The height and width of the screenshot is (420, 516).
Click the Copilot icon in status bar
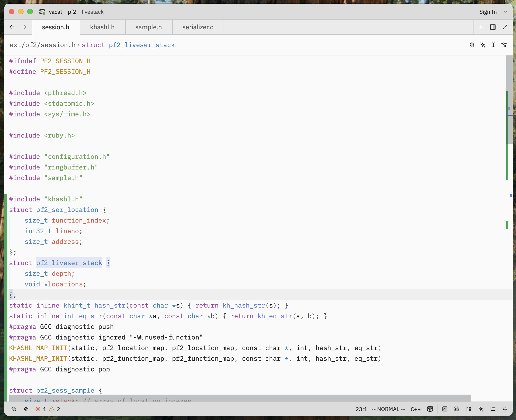pos(430,409)
